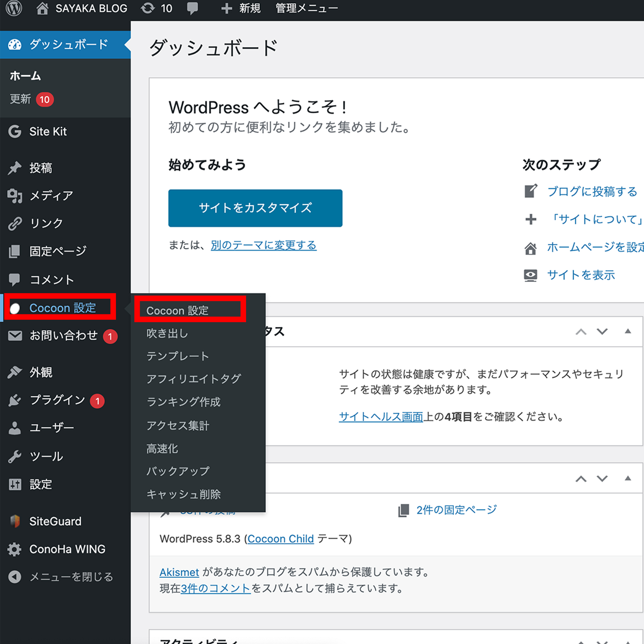Open 更新 with 10 badge in sidebar
Screen dimensions: 644x644
point(32,99)
